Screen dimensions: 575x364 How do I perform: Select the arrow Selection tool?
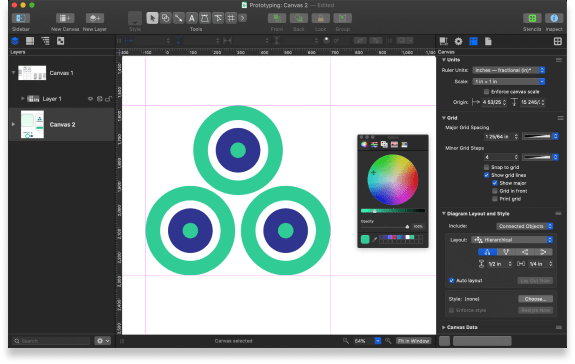click(152, 18)
